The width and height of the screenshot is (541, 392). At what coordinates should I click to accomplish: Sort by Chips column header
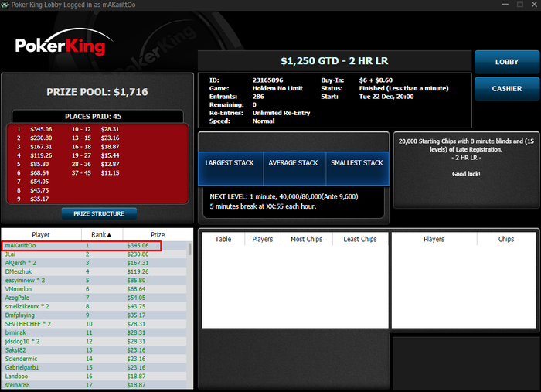505,239
